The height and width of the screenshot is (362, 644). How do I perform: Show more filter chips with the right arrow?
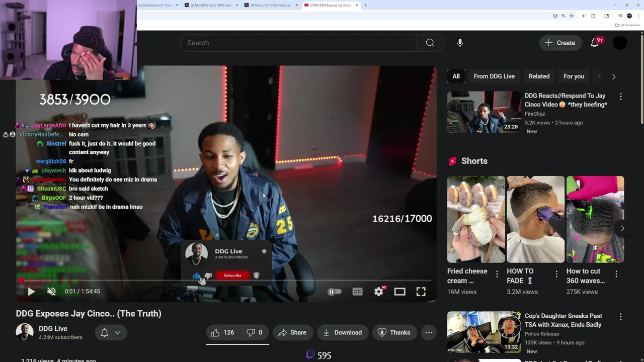tap(613, 76)
